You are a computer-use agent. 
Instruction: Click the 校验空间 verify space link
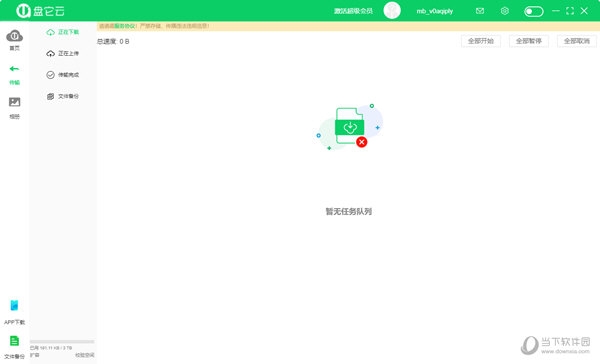(85, 355)
